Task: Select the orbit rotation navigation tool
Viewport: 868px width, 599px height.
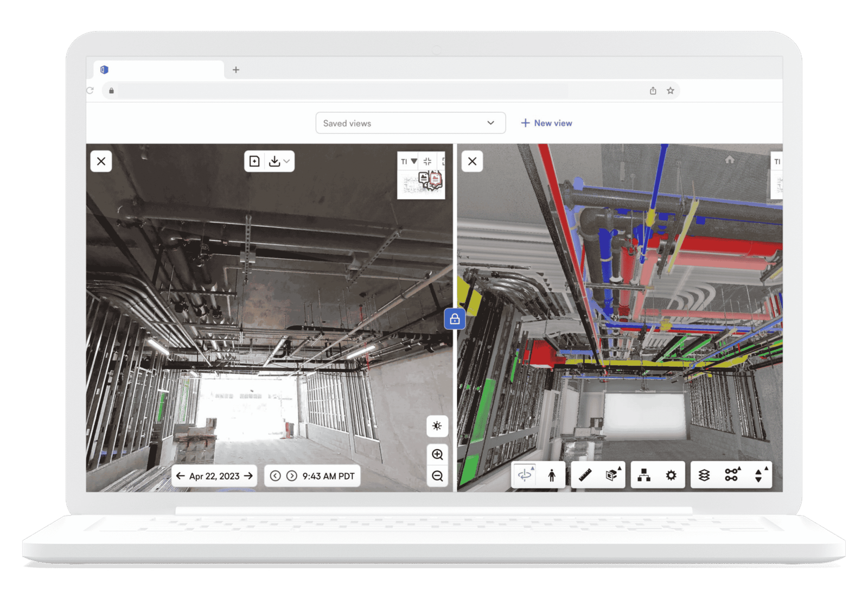Action: click(x=525, y=475)
